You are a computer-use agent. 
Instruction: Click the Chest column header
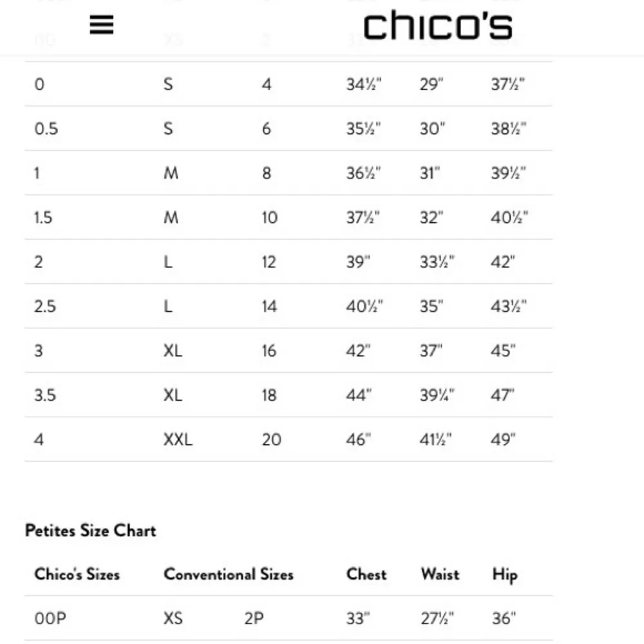(366, 574)
